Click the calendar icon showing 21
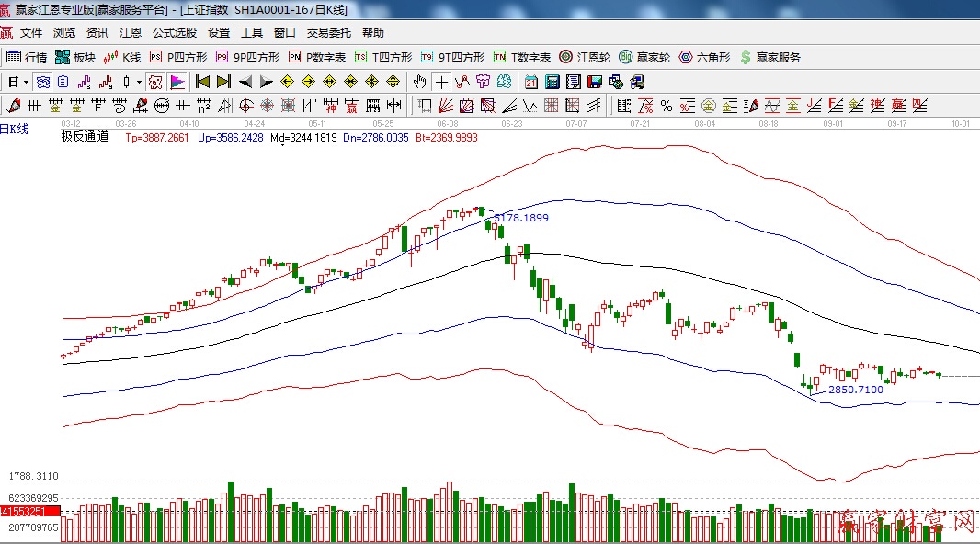The width and height of the screenshot is (980, 544). coord(531,82)
